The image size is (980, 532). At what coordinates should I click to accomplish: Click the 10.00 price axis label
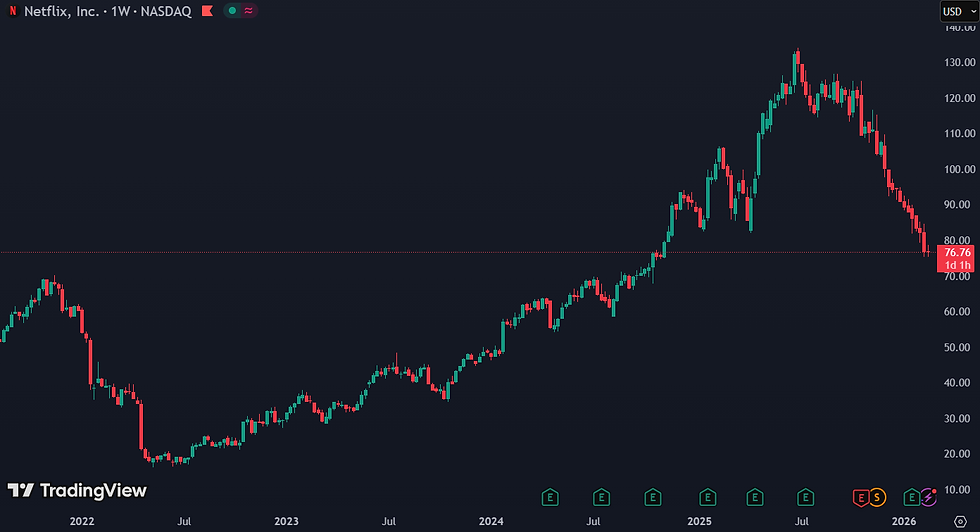(x=959, y=489)
